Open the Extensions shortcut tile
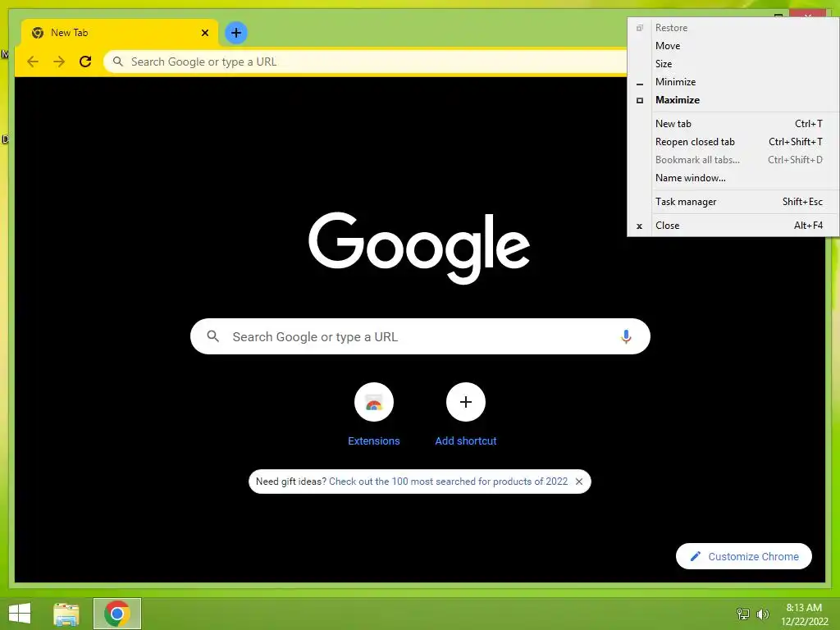The width and height of the screenshot is (840, 630). pos(374,402)
